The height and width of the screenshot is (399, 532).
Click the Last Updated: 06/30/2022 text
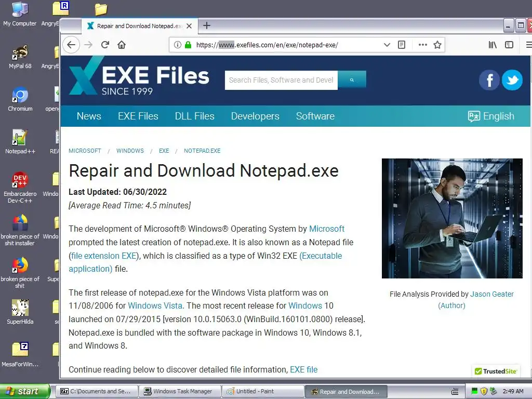(x=117, y=192)
